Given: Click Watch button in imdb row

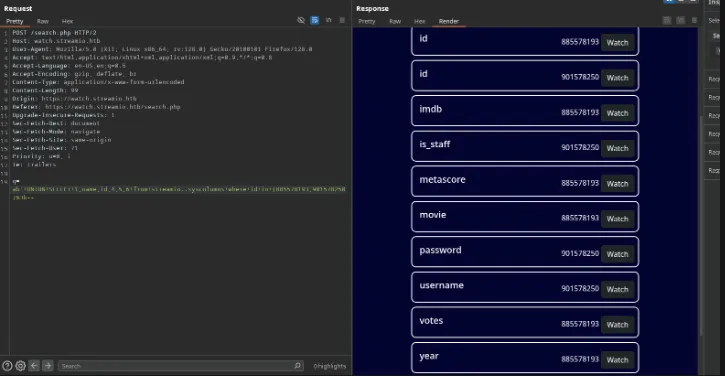Looking at the screenshot, I should (x=617, y=113).
